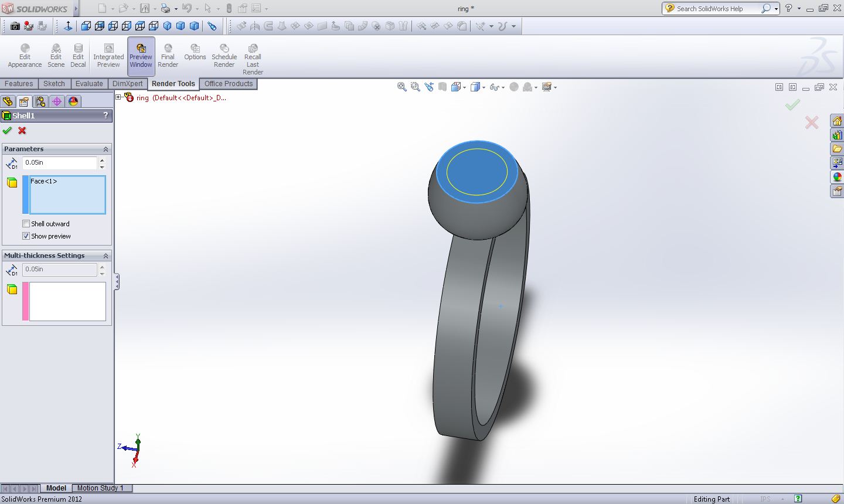Image resolution: width=844 pixels, height=504 pixels.
Task: Cancel feature via graphics corner X
Action: pos(812,122)
